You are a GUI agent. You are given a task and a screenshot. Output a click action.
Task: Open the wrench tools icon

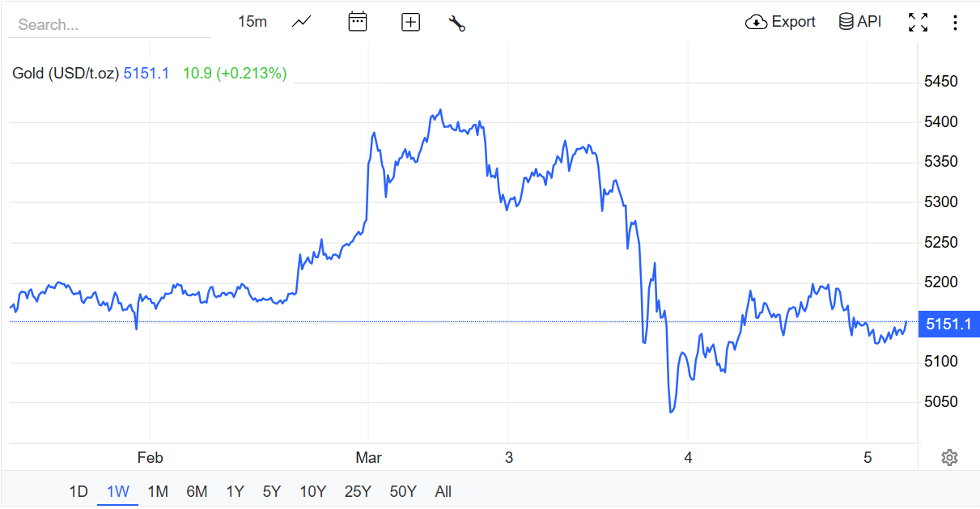pos(457,23)
